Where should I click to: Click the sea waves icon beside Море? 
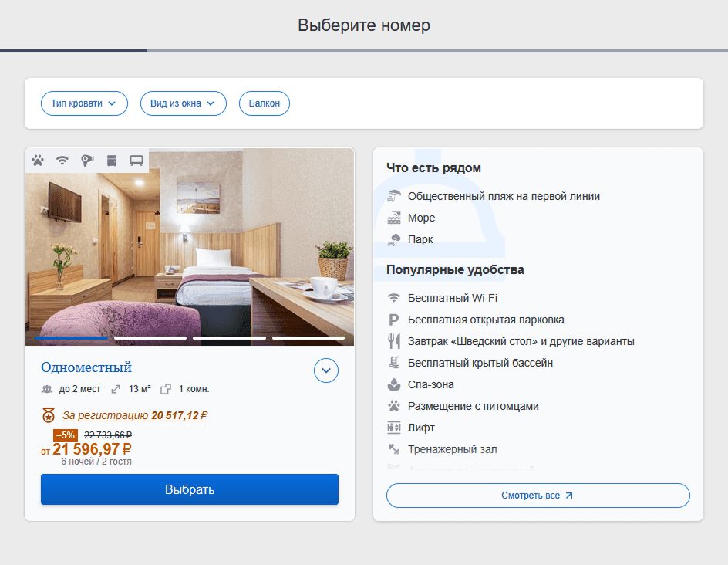[x=394, y=218]
